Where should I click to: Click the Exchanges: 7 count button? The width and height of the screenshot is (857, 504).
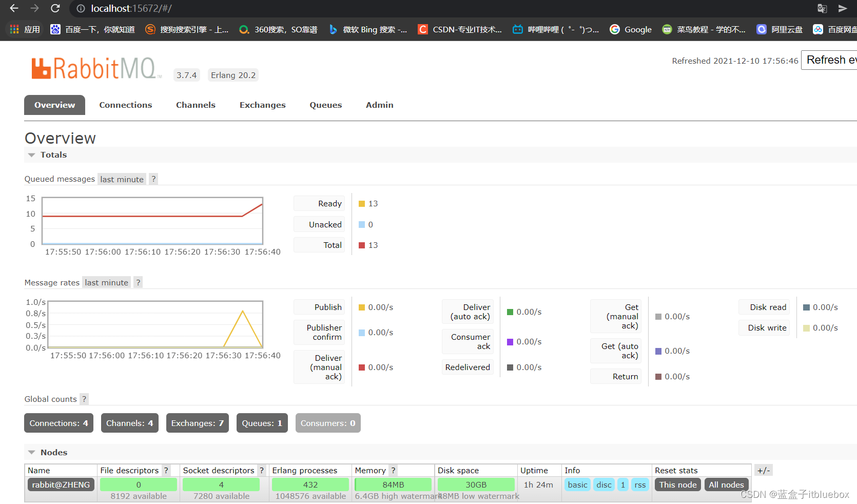pyautogui.click(x=197, y=423)
